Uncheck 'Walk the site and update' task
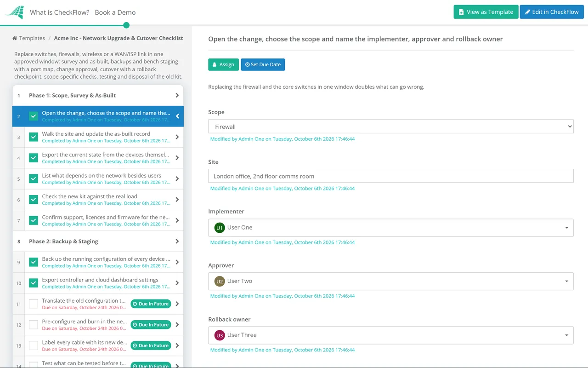Screen dimensions: 588x368 coord(34,137)
